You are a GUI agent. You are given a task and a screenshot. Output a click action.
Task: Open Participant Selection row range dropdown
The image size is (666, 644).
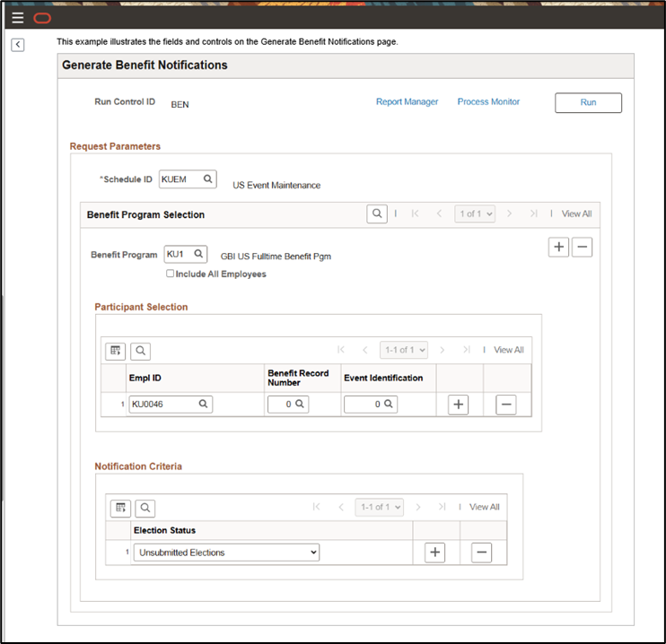click(403, 350)
